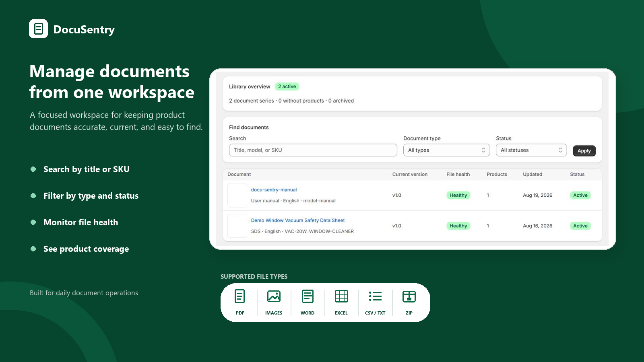The height and width of the screenshot is (362, 644).
Task: Click the Find documents heading
Action: (x=249, y=128)
